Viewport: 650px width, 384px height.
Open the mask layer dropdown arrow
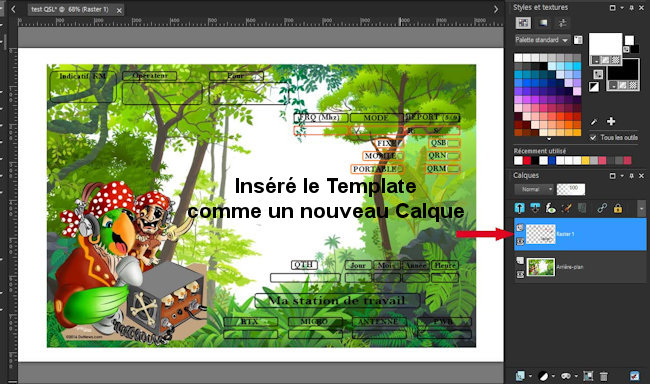pos(576,377)
